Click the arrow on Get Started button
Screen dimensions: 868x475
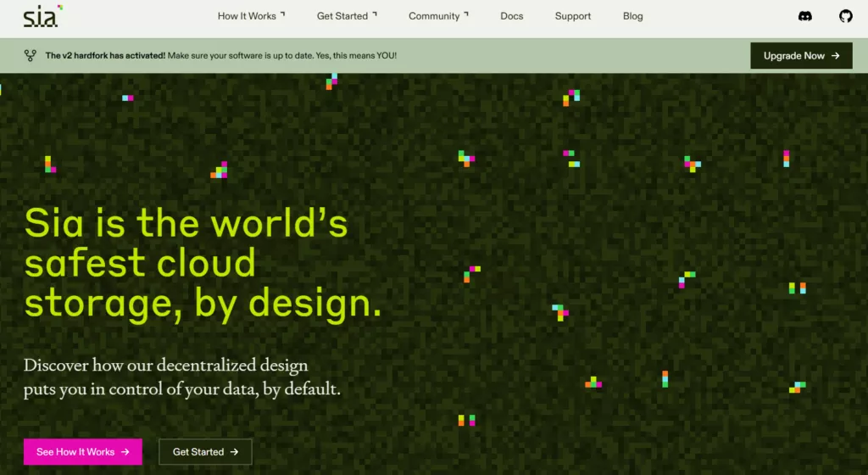click(234, 452)
